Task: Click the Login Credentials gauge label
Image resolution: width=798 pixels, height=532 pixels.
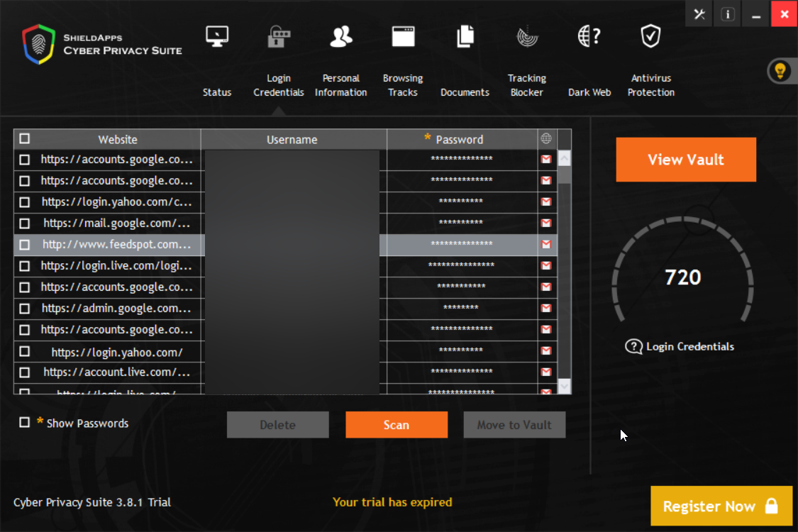Action: [690, 347]
